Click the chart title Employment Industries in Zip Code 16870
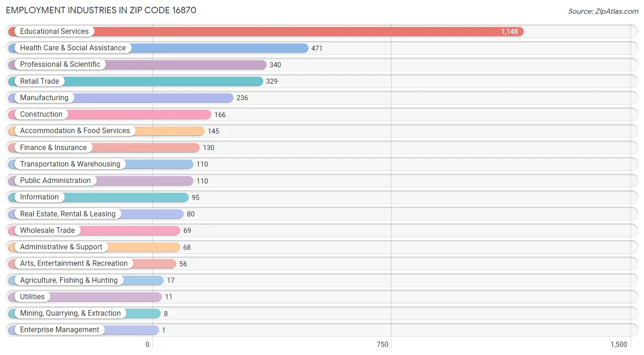Screen dimensions: 644x355 [101, 10]
